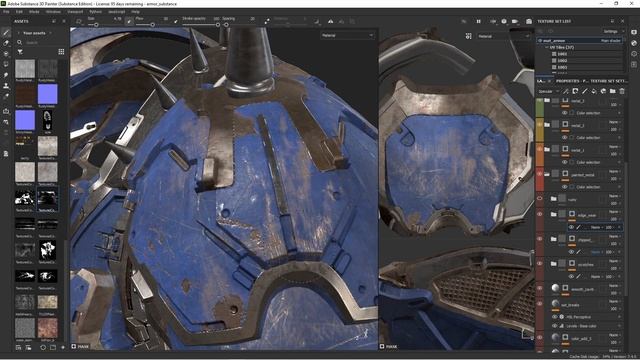The height and width of the screenshot is (360, 640).
Task: Click the screenshot camera icon in top toolbar
Action: coord(529,21)
